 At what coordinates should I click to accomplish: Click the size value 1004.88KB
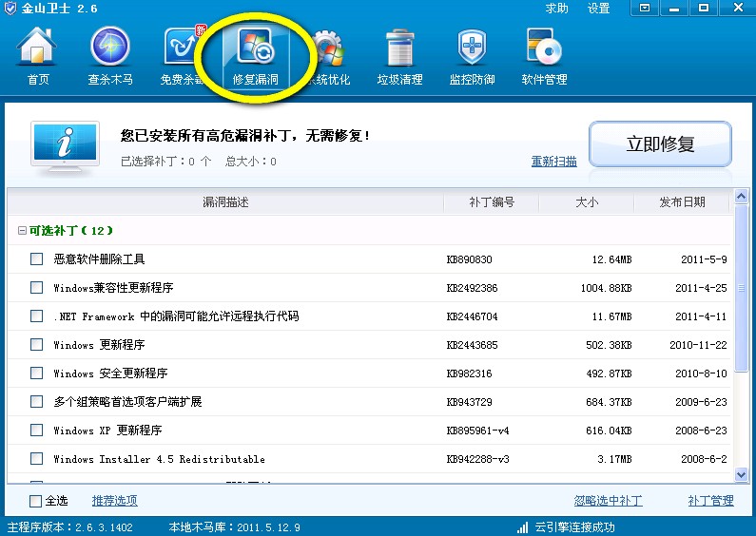(606, 288)
